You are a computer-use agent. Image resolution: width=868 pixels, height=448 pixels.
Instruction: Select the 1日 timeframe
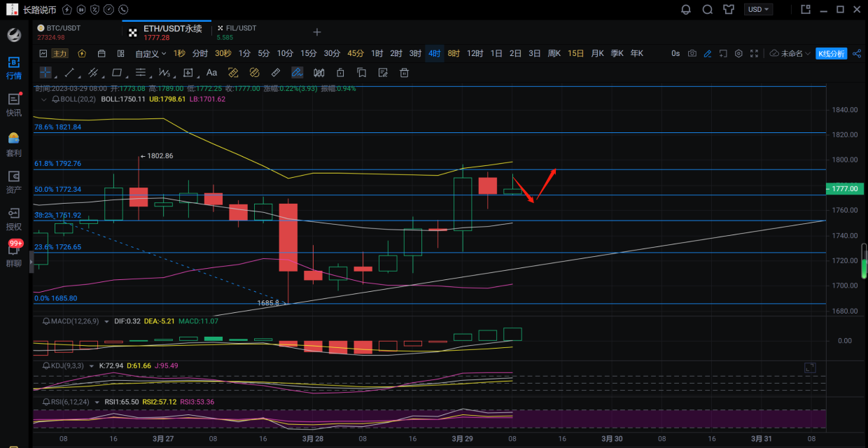point(496,54)
